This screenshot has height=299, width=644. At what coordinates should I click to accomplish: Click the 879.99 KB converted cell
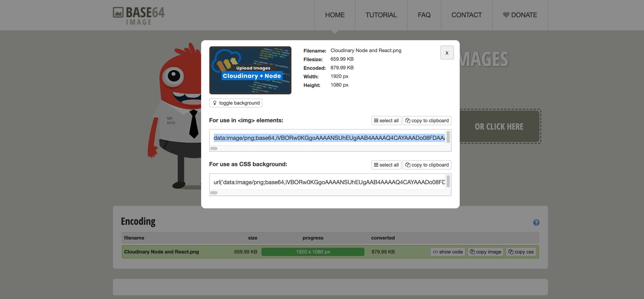point(383,252)
